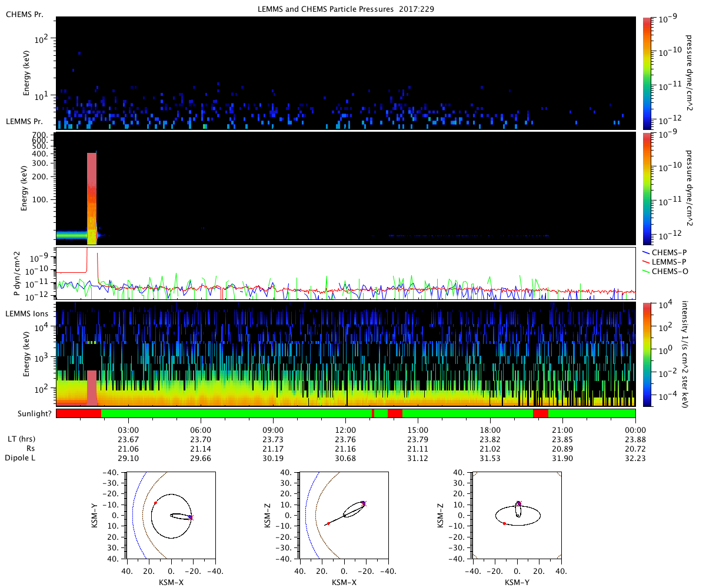The image size is (706, 588).
Task: Click the LT value '23.88'
Action: point(635,439)
